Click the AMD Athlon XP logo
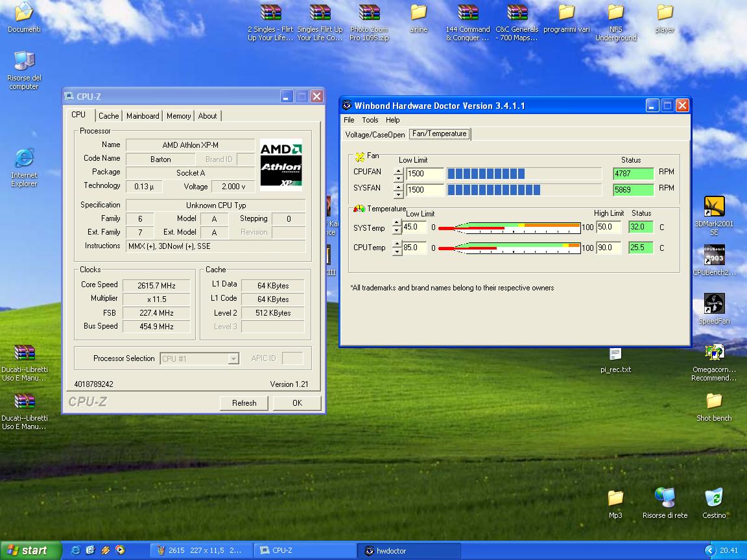Viewport: 747px width, 560px height. [x=281, y=165]
